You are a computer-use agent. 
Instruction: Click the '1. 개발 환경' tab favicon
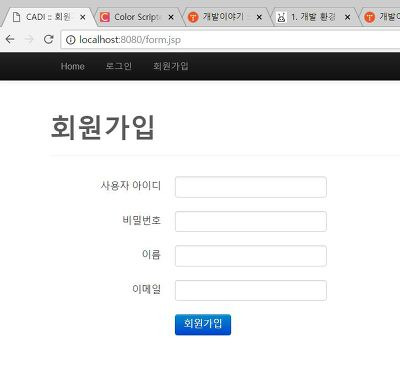point(281,17)
